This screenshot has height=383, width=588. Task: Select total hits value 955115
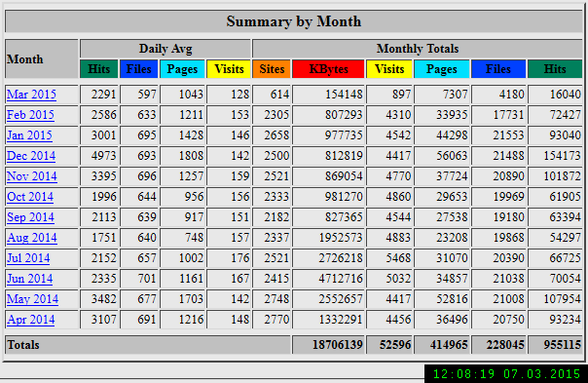point(562,345)
